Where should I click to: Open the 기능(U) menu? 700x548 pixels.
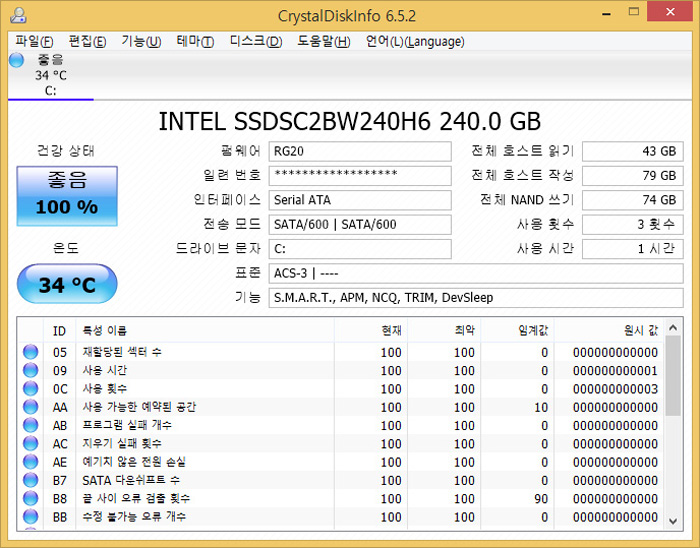pyautogui.click(x=141, y=42)
